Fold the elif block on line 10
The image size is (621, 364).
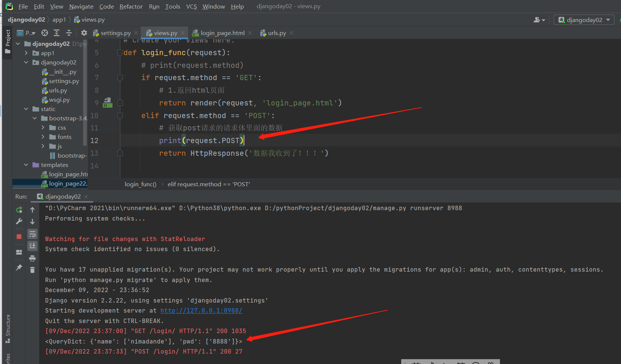[x=120, y=115]
